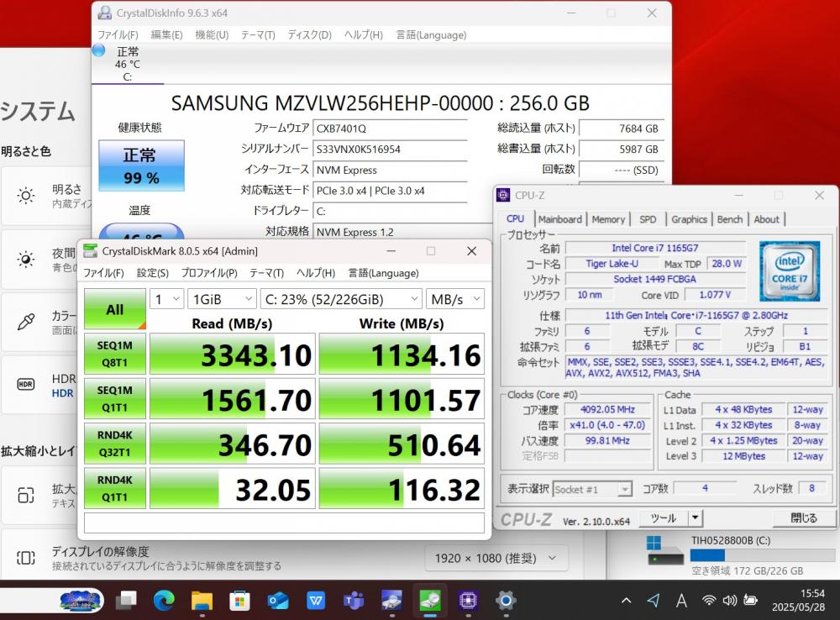
Task: Click the scale icon in Settings
Action: click(x=26, y=495)
